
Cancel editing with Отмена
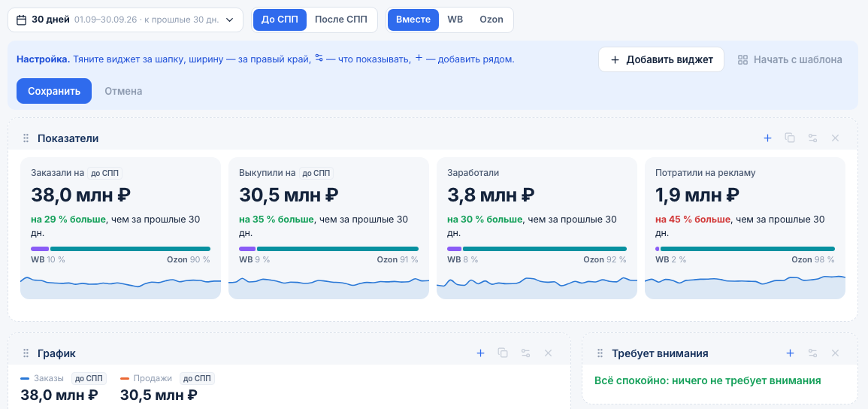tap(123, 91)
